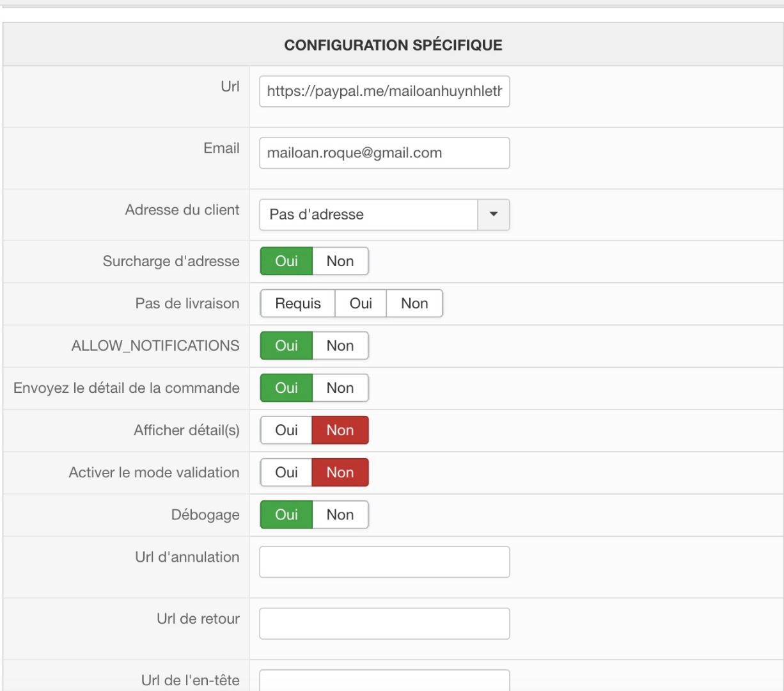Viewport: 784px width, 691px height.
Task: Click Oui button for Débogage
Action: [x=286, y=514]
